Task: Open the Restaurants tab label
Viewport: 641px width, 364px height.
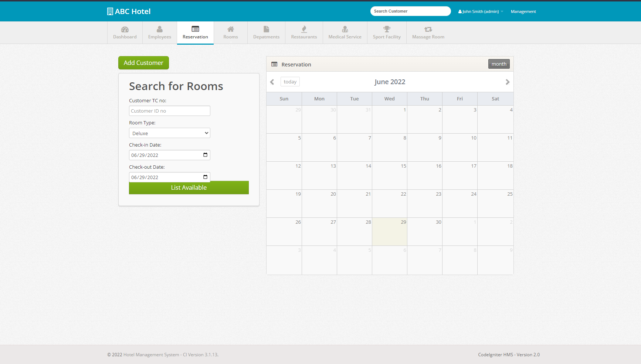Action: coord(304,37)
